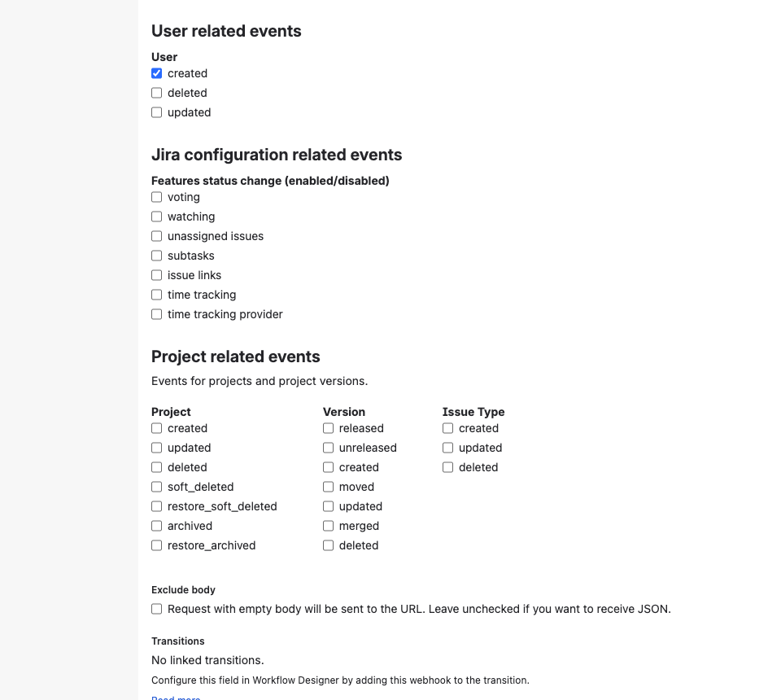Check the User deleted checkbox

(156, 93)
